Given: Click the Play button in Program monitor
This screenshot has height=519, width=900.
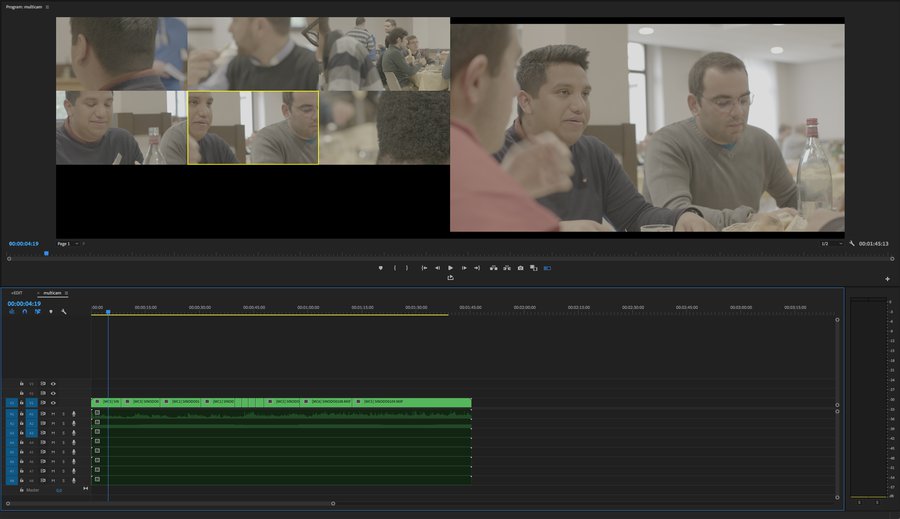Looking at the screenshot, I should [x=450, y=268].
